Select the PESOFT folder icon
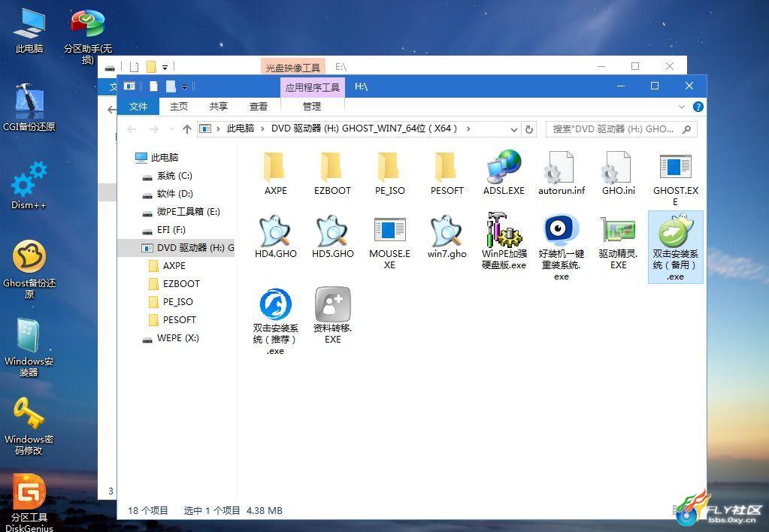This screenshot has height=532, width=769. [447, 173]
